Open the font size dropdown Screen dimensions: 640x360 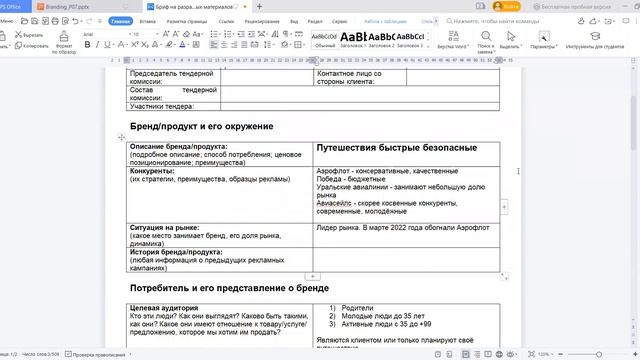click(x=157, y=34)
